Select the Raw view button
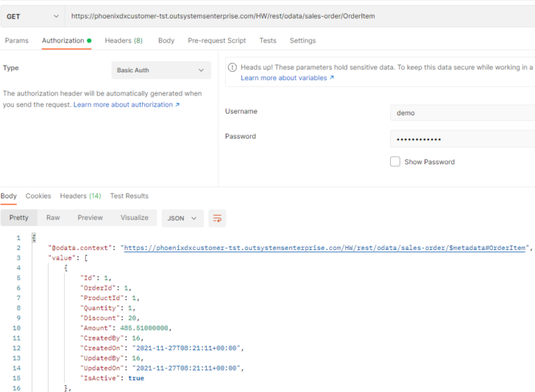This screenshot has width=535, height=392. pyautogui.click(x=53, y=217)
